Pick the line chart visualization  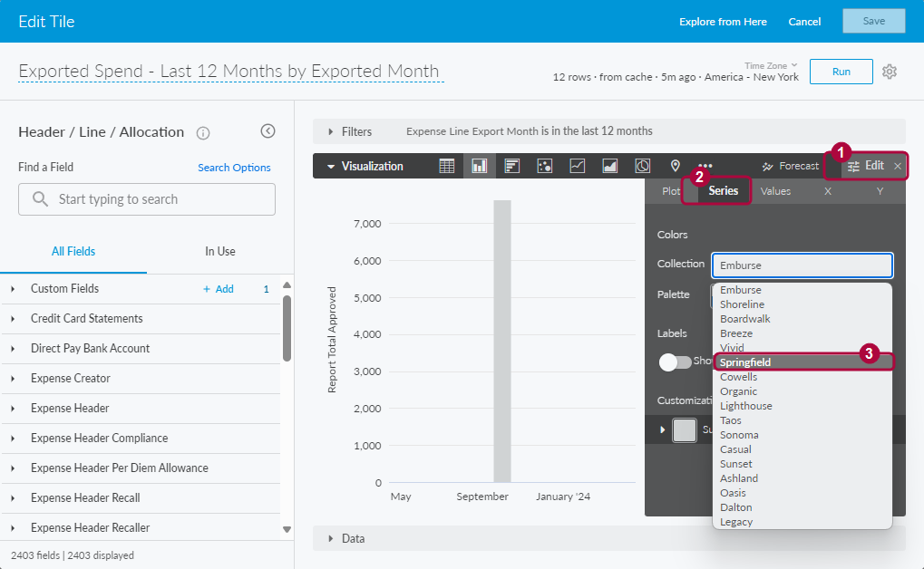(x=578, y=166)
